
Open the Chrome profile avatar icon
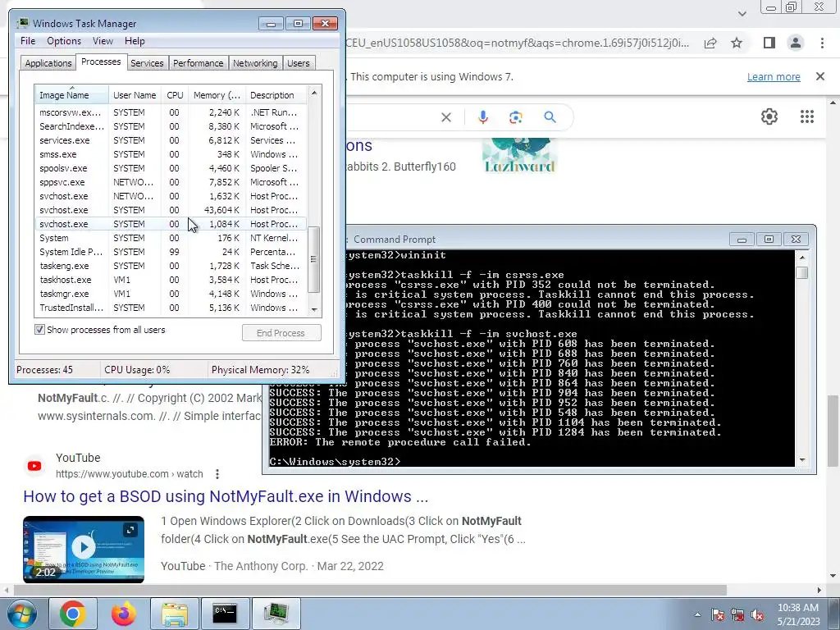(796, 43)
